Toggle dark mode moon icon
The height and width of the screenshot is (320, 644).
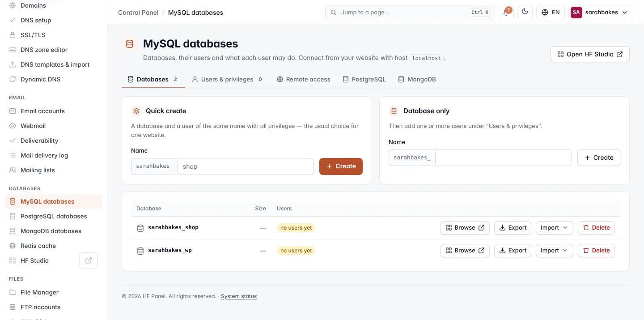tap(525, 13)
